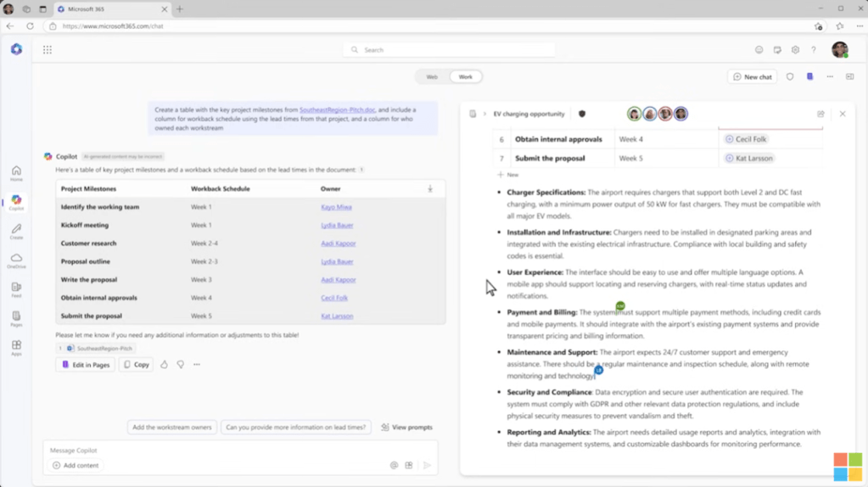Open OneDrive from the left sidebar

[16, 260]
